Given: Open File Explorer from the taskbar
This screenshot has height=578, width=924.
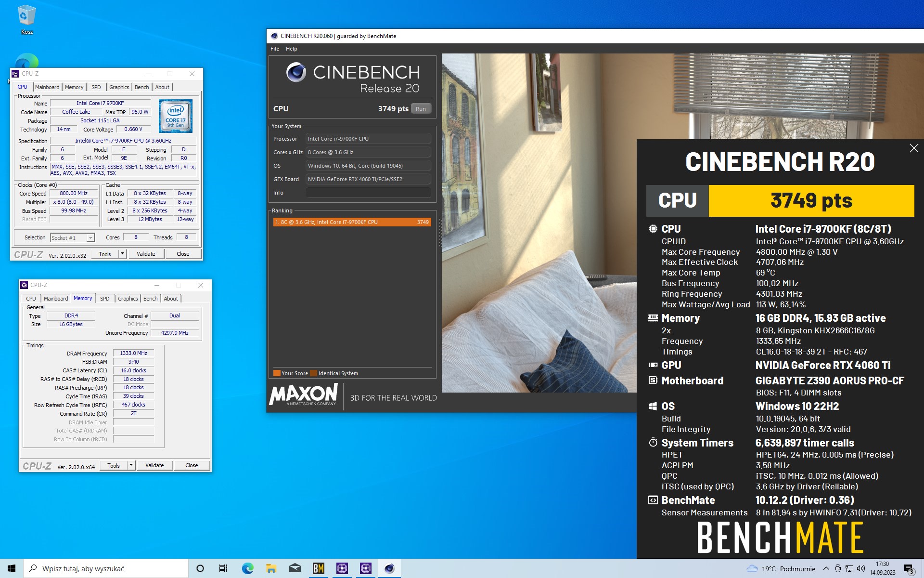Looking at the screenshot, I should coord(271,568).
